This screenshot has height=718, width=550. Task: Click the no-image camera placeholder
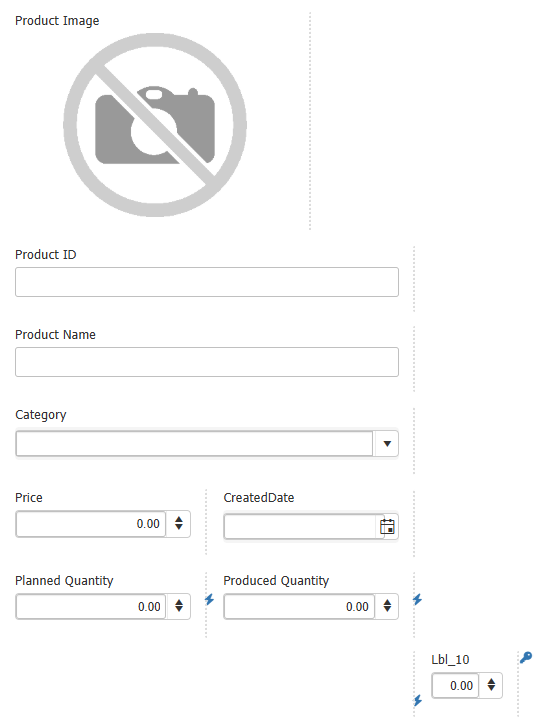(155, 125)
